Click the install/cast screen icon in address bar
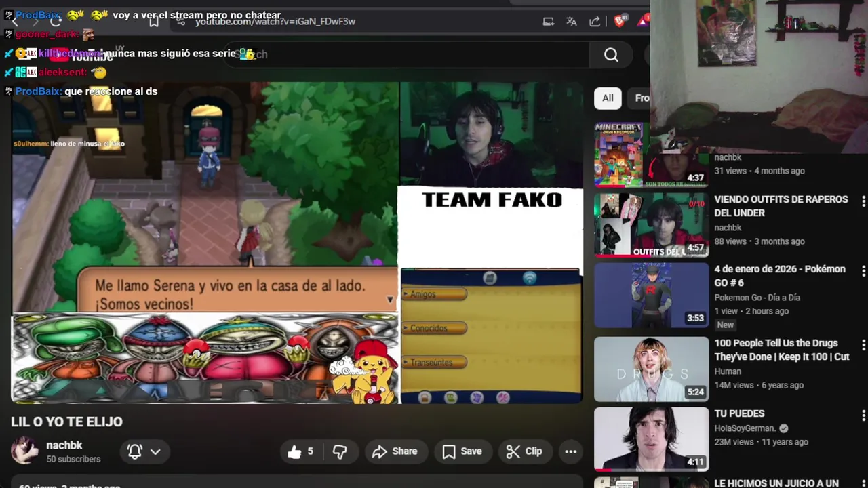 point(549,21)
